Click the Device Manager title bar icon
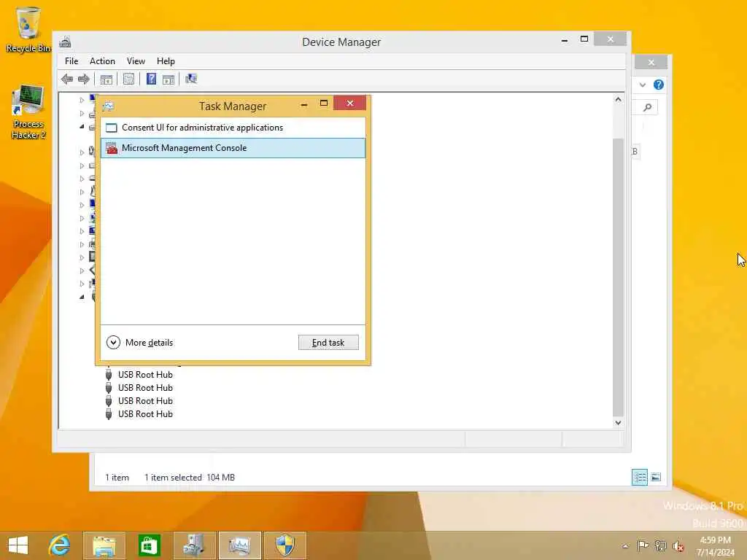This screenshot has width=747, height=560. 65,42
